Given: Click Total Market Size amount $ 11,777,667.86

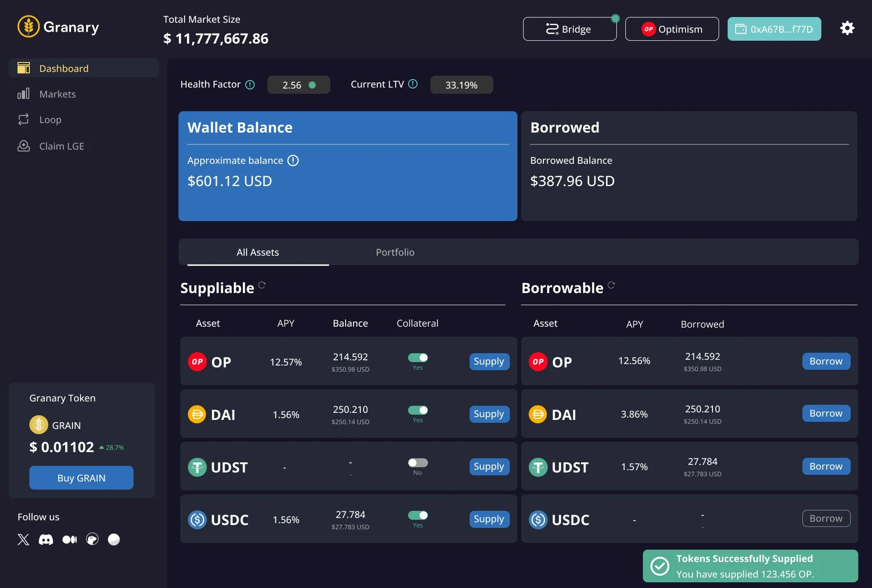Looking at the screenshot, I should tap(216, 38).
